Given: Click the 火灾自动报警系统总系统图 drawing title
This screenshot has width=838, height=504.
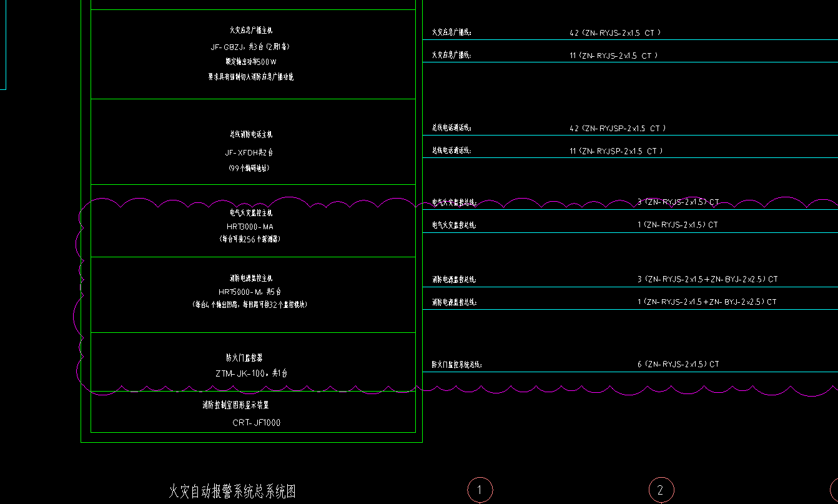Looking at the screenshot, I should tap(232, 492).
